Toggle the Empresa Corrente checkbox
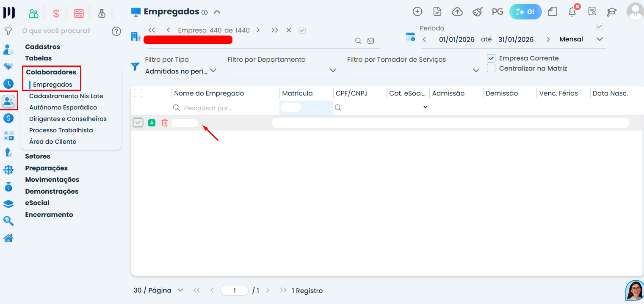 coord(491,58)
